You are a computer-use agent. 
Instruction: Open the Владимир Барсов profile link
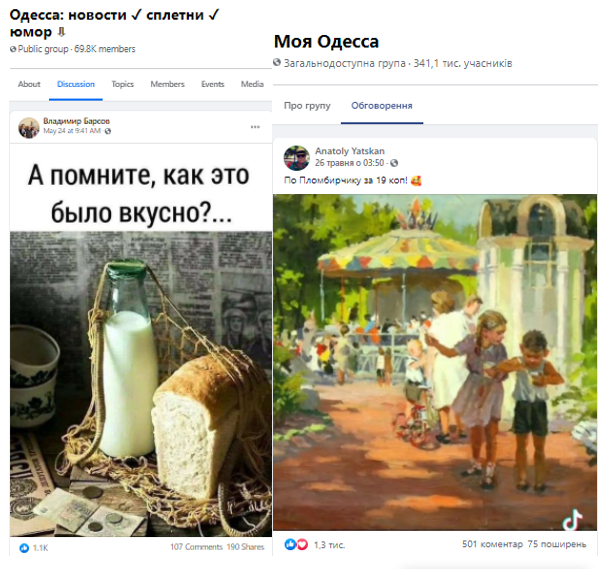76,121
